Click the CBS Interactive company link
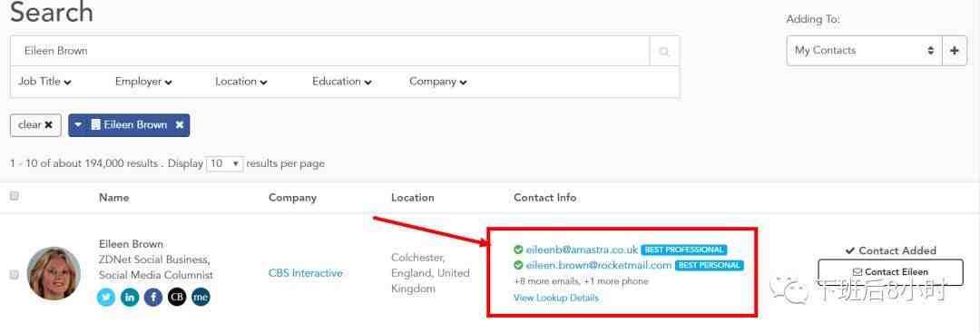Viewport: 980px width, 333px height. coord(306,273)
